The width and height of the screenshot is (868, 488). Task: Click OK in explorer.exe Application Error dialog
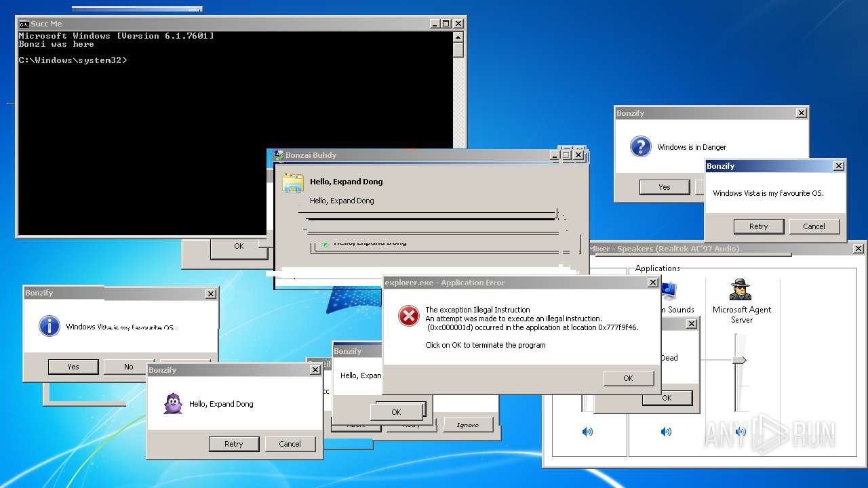[628, 378]
